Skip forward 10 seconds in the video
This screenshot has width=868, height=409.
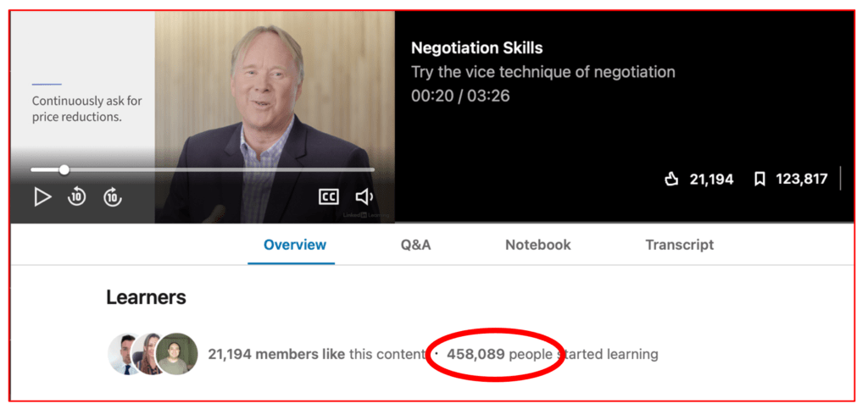(113, 197)
